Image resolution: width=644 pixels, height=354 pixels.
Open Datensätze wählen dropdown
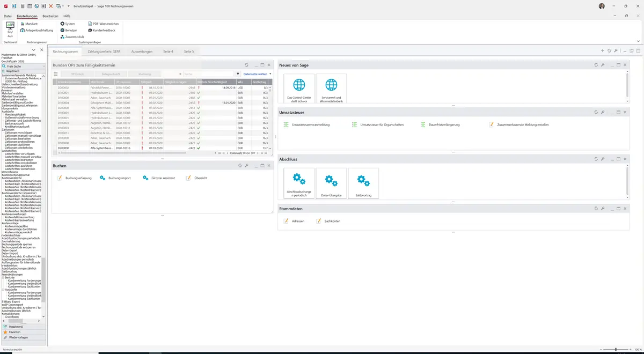(257, 74)
